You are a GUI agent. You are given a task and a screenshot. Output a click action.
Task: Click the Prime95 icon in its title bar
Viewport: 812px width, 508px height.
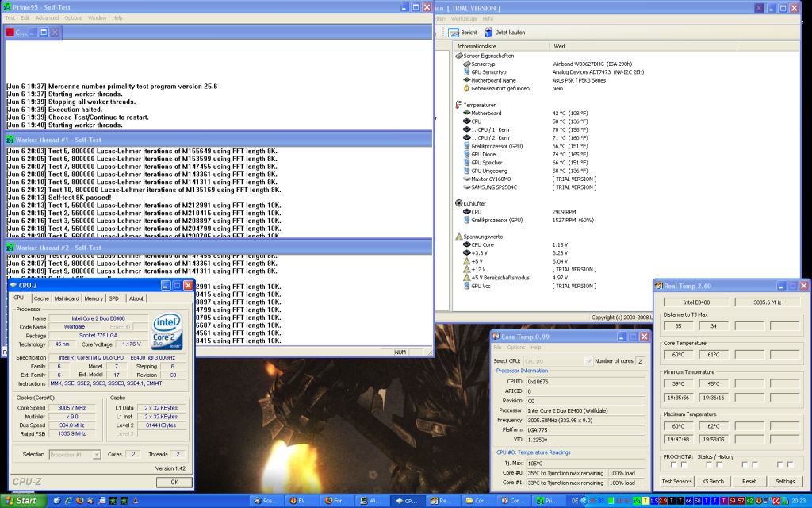pyautogui.click(x=7, y=7)
